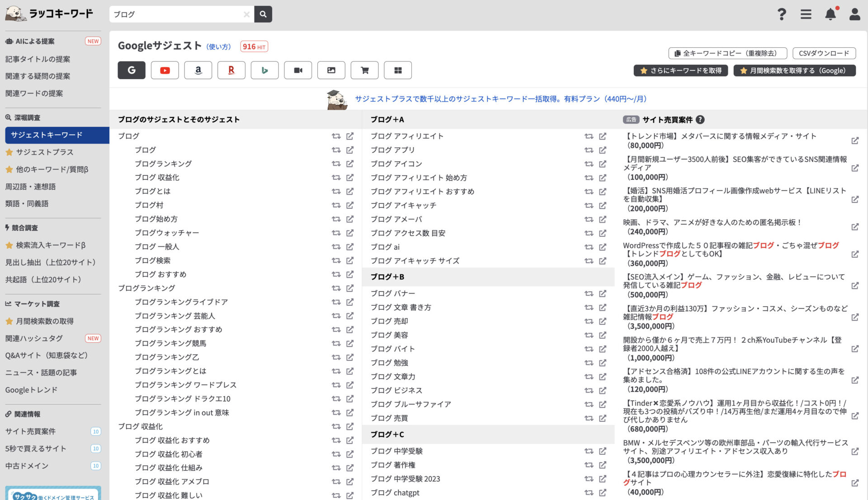Open 周辺語・連想語 in sidebar

pos(31,187)
